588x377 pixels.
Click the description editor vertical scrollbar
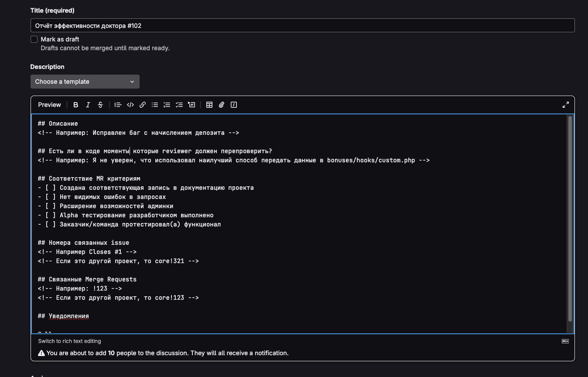pos(569,218)
